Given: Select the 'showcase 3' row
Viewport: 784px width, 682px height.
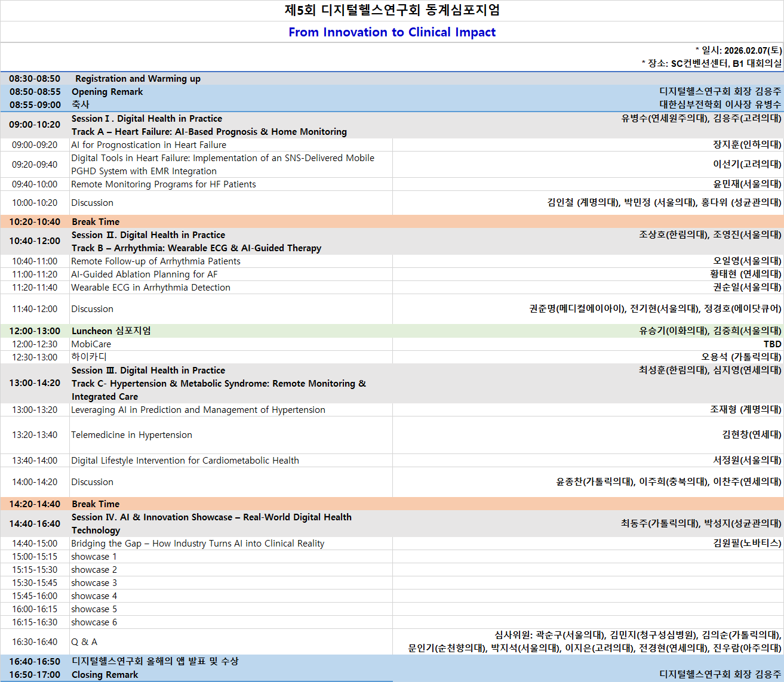Looking at the screenshot, I should point(94,583).
